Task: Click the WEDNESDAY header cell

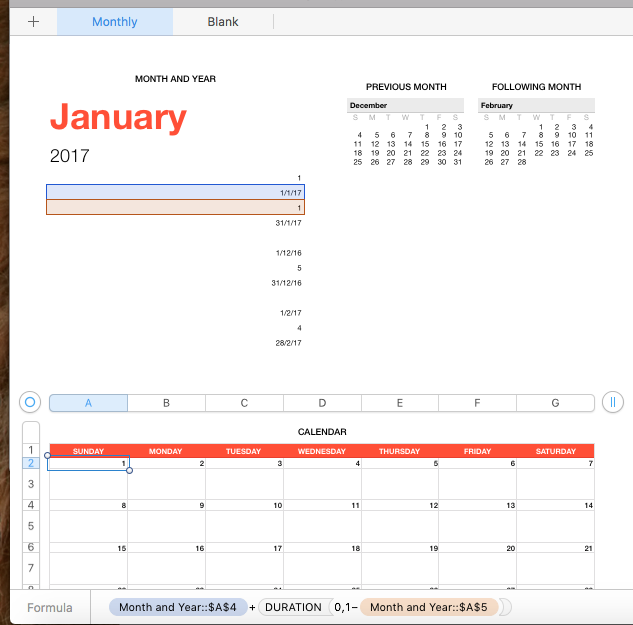Action: (322, 451)
